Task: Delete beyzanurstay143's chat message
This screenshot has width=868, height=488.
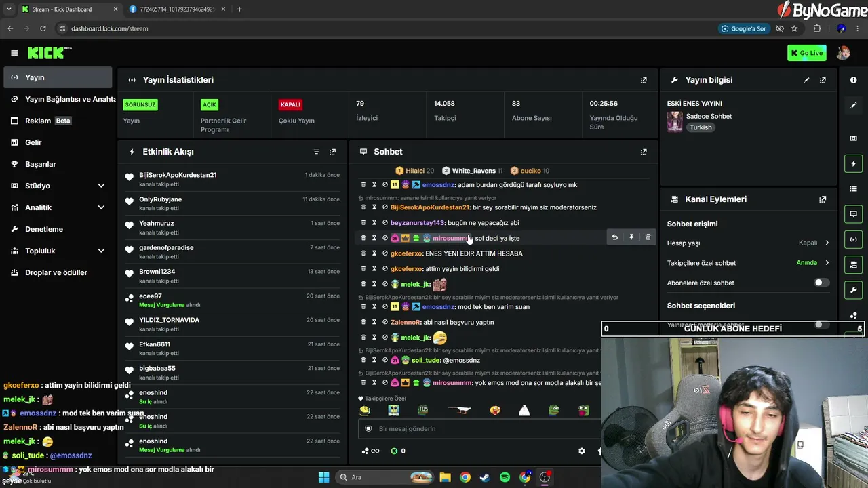Action: click(x=363, y=222)
